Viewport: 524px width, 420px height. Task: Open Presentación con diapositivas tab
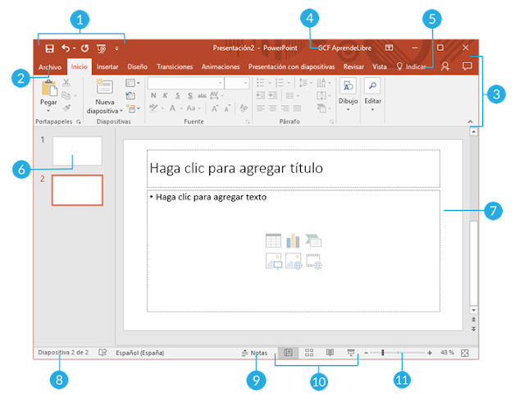pyautogui.click(x=291, y=66)
